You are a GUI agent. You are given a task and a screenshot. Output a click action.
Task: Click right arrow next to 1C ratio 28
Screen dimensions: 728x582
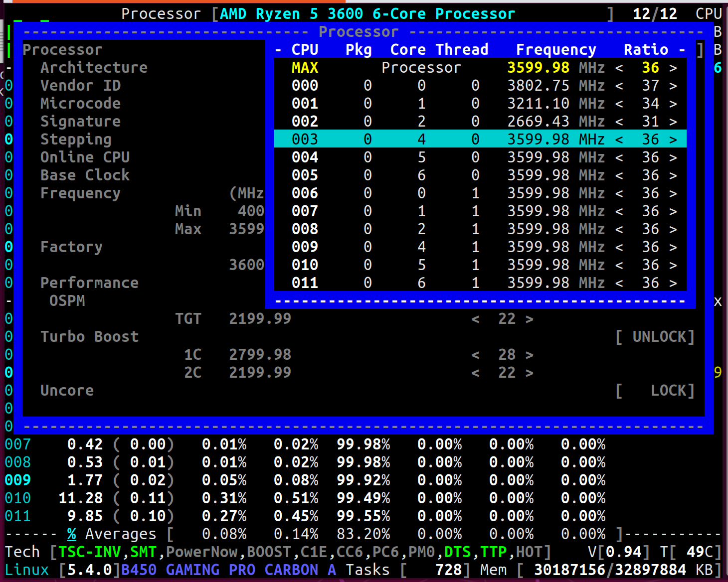pyautogui.click(x=529, y=355)
